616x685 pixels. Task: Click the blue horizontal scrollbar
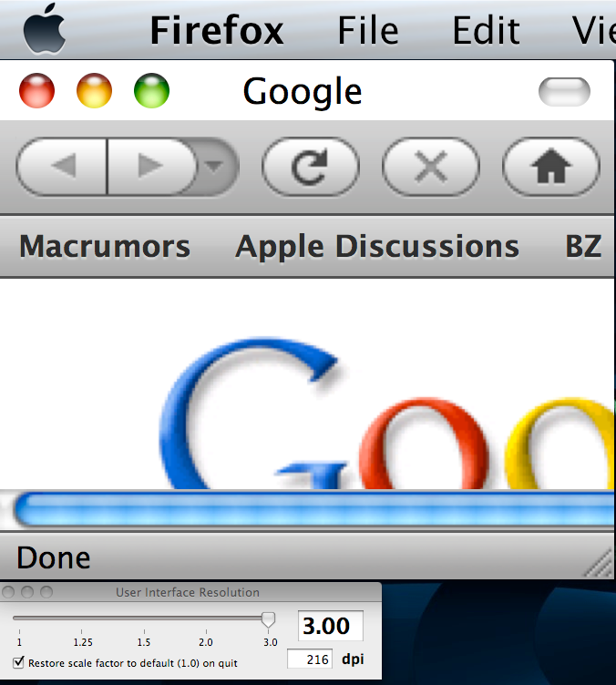[313, 509]
